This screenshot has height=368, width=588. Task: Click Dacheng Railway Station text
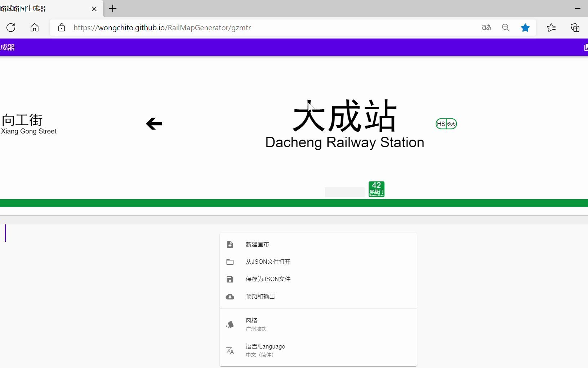tap(345, 143)
